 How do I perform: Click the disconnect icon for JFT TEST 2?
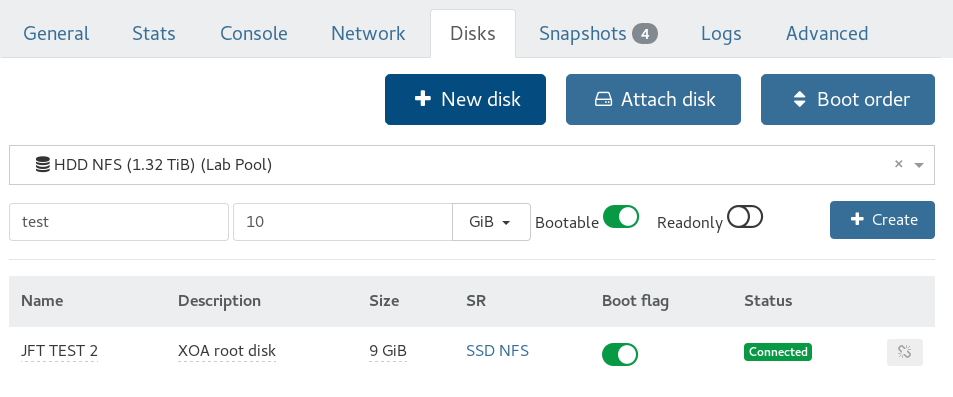pos(904,352)
